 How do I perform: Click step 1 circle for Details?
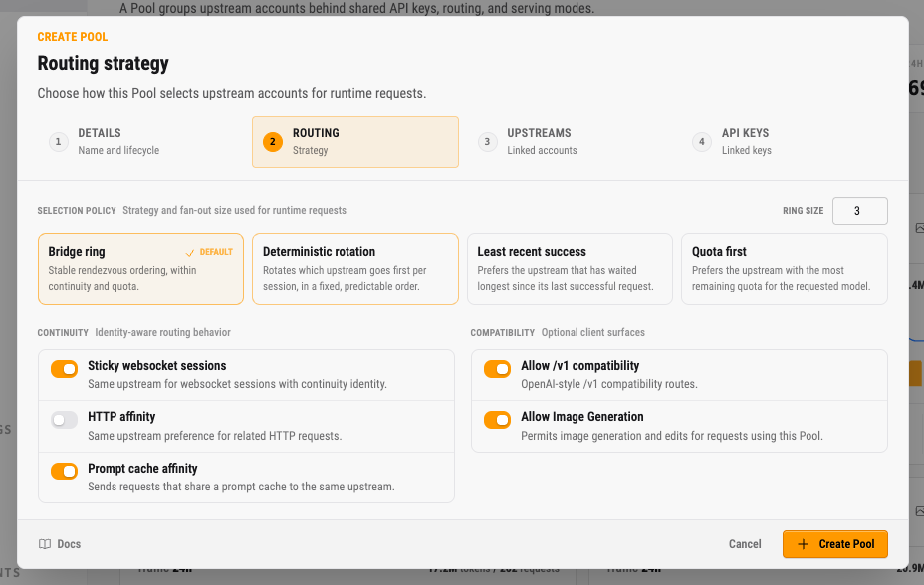[x=59, y=142]
